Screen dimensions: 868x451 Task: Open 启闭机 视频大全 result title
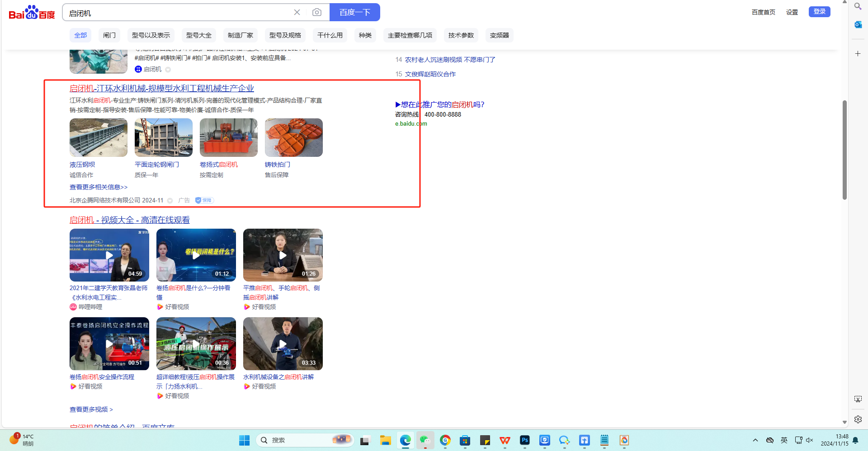point(130,220)
